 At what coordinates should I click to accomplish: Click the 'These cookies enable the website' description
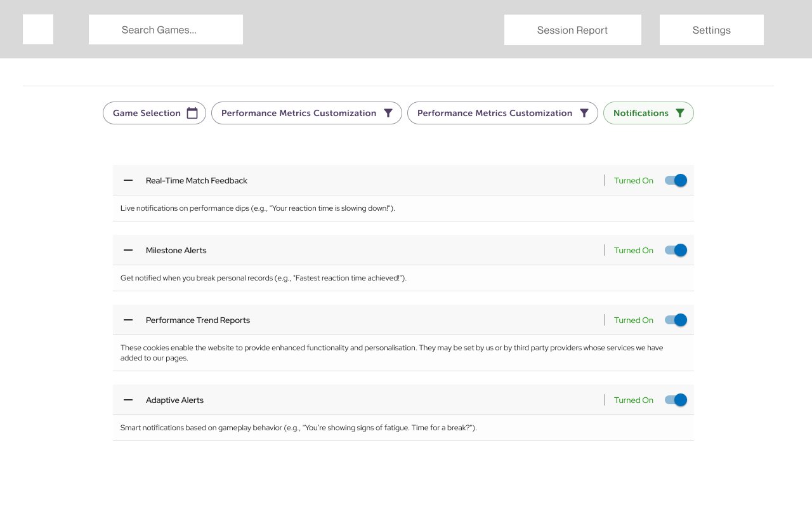pos(391,353)
